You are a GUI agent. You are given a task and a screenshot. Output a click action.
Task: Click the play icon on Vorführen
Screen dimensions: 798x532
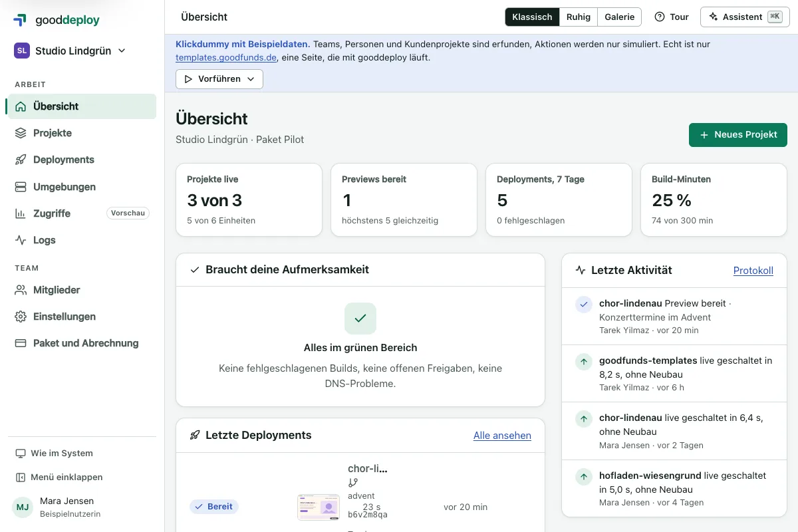tap(188, 79)
